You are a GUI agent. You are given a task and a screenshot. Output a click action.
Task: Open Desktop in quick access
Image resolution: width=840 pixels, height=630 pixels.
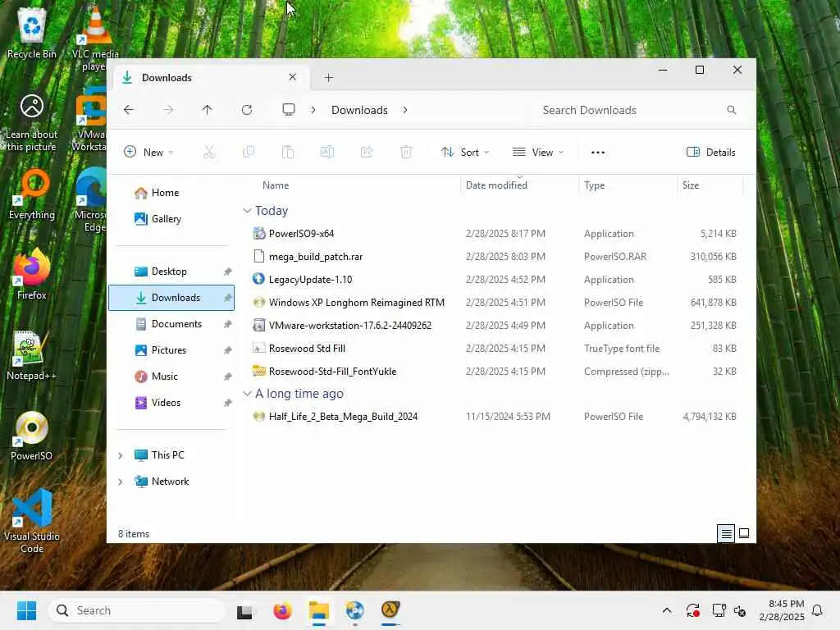pos(171,272)
